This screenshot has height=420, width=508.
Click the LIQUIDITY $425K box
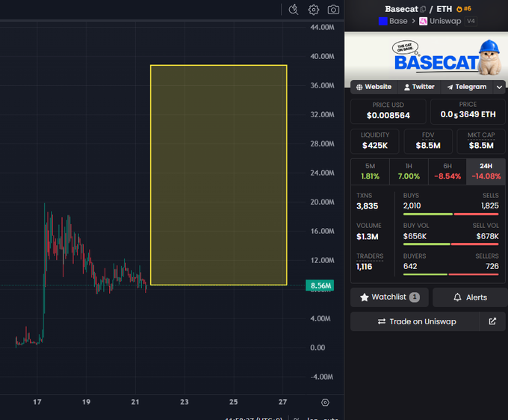(x=375, y=141)
